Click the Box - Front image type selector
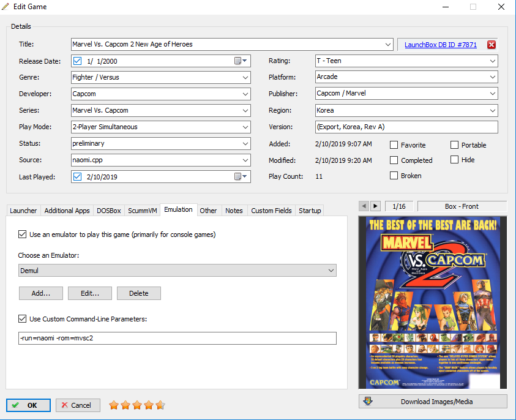 click(x=462, y=206)
